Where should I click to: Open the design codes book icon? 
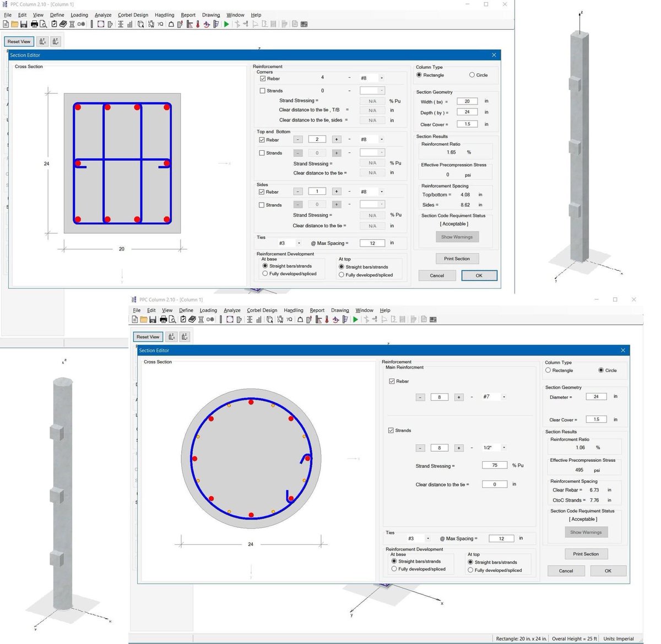63,24
